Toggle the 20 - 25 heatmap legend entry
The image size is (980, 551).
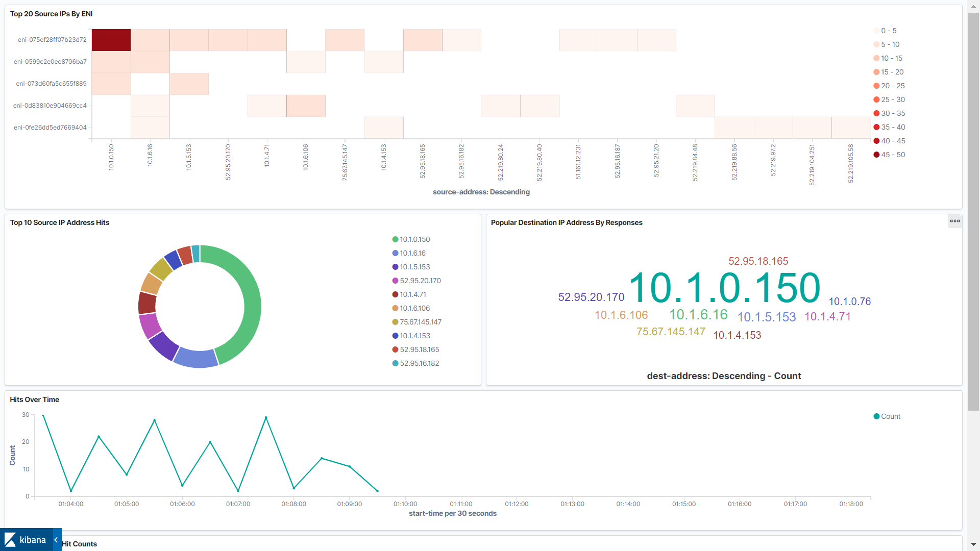889,86
